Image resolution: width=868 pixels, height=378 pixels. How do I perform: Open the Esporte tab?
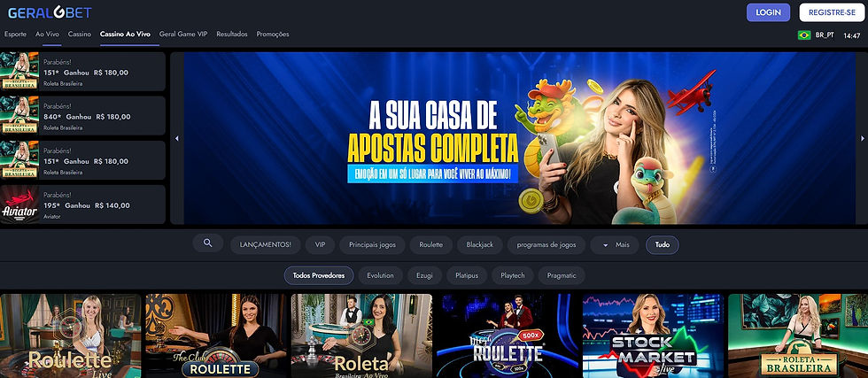click(x=16, y=34)
